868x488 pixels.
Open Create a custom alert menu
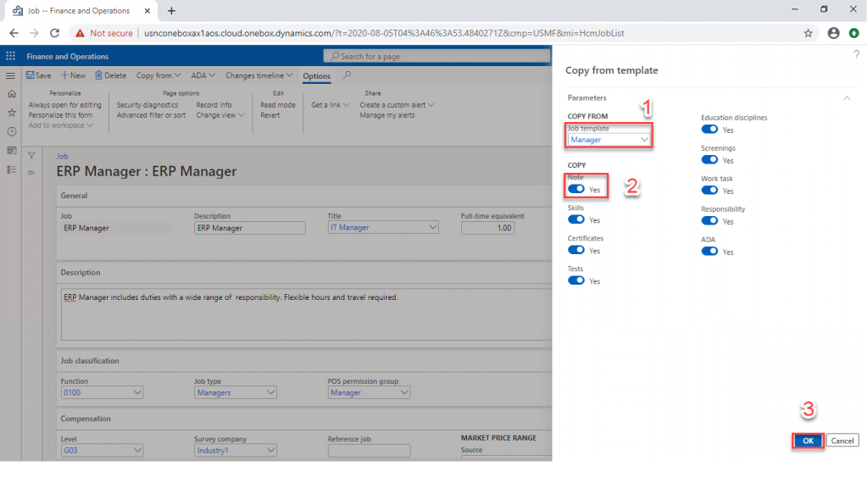(397, 104)
